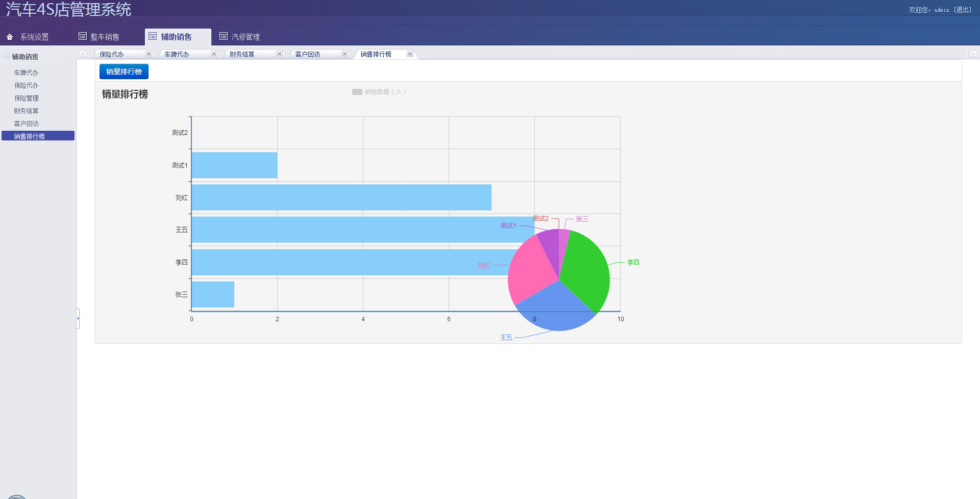Close the 客户回访 tab
Image resolution: width=980 pixels, height=499 pixels.
[x=345, y=54]
